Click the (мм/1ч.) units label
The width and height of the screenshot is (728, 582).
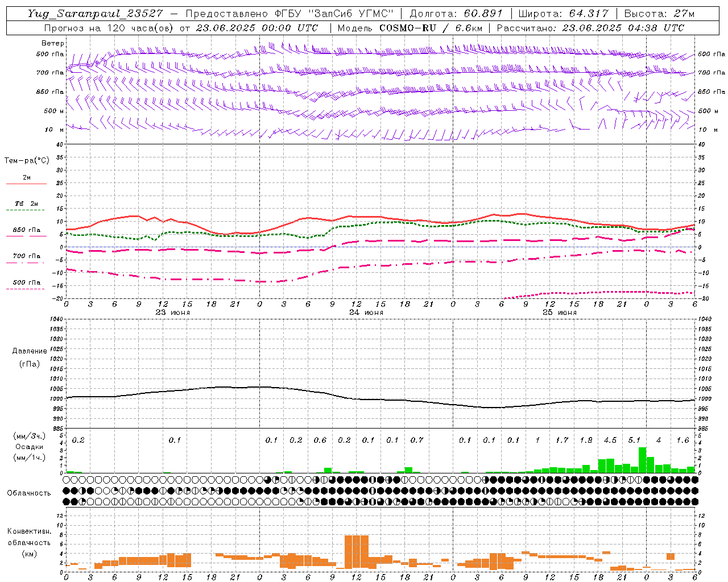(29, 458)
